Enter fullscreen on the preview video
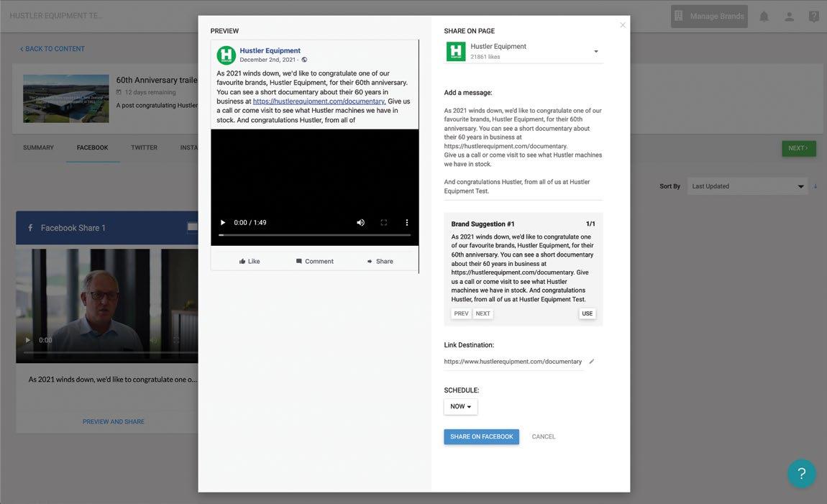Image resolution: width=827 pixels, height=504 pixels. point(384,222)
